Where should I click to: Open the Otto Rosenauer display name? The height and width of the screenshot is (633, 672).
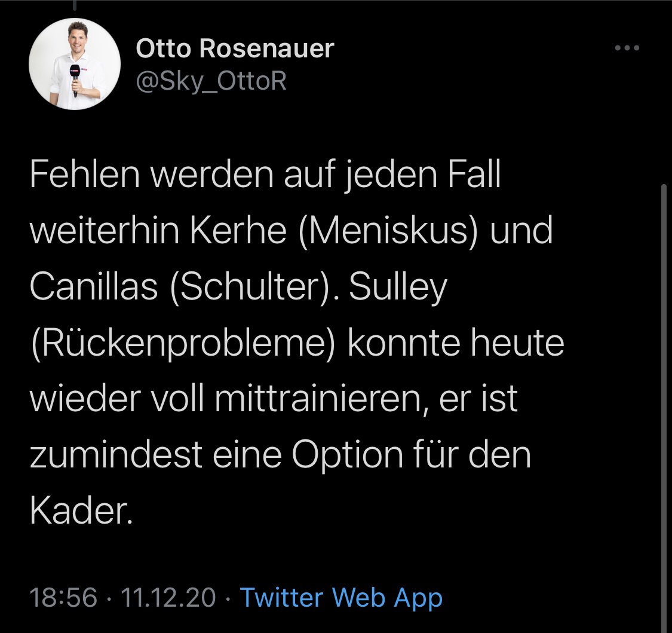tap(234, 48)
